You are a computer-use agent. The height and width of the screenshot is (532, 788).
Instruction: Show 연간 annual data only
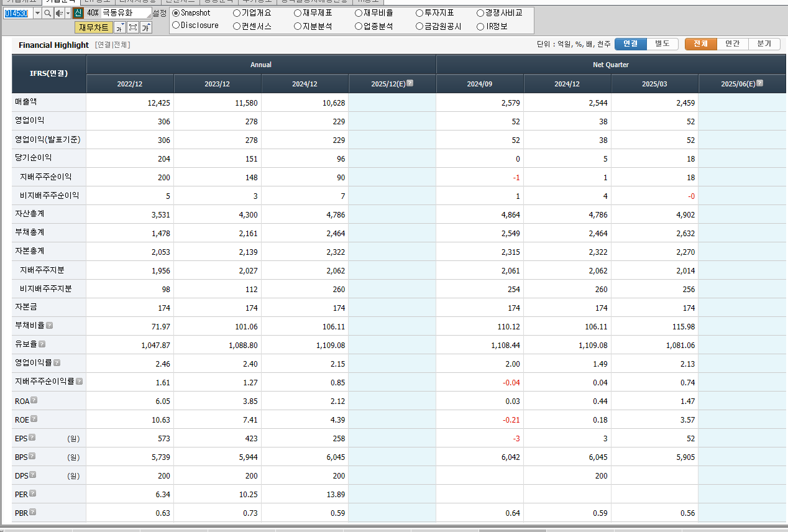point(733,44)
